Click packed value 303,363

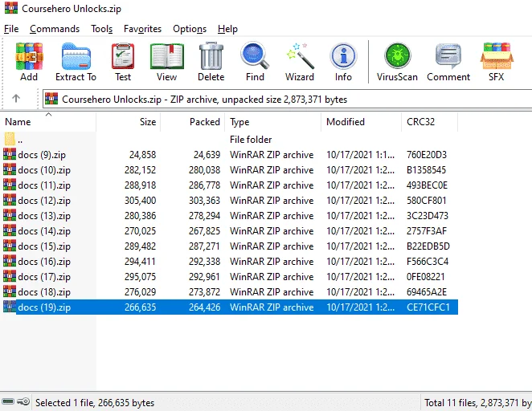(x=204, y=201)
